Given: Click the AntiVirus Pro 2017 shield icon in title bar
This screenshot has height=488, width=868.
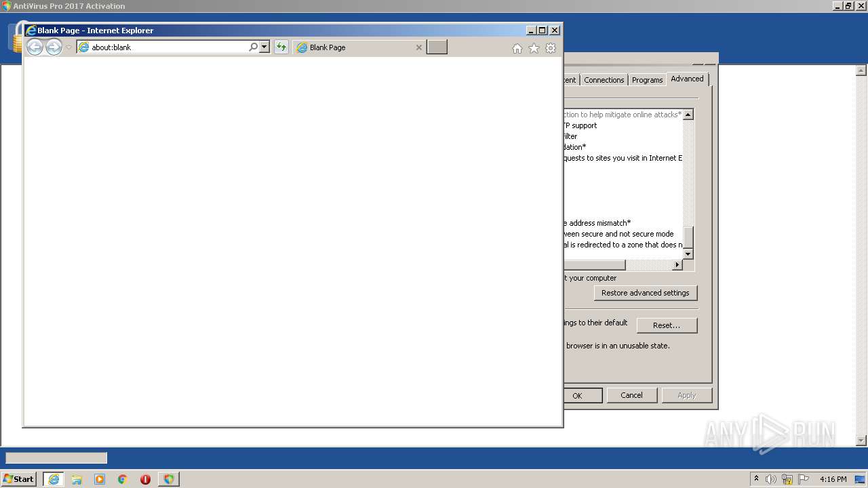Looking at the screenshot, I should 7,6.
